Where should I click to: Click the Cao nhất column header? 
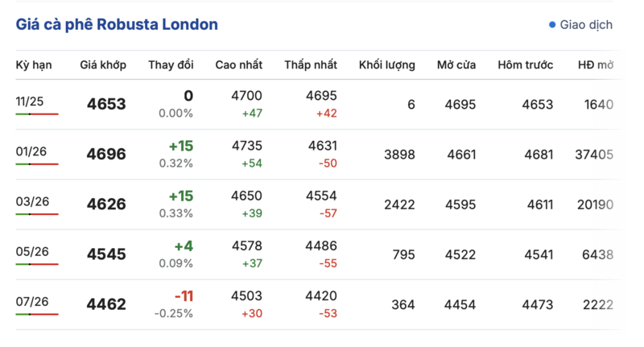point(238,65)
